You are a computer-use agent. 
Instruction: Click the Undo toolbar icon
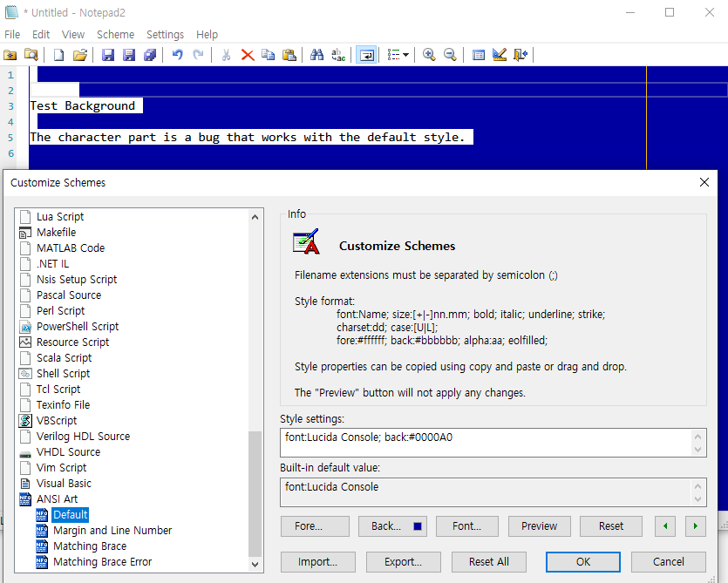pos(177,55)
